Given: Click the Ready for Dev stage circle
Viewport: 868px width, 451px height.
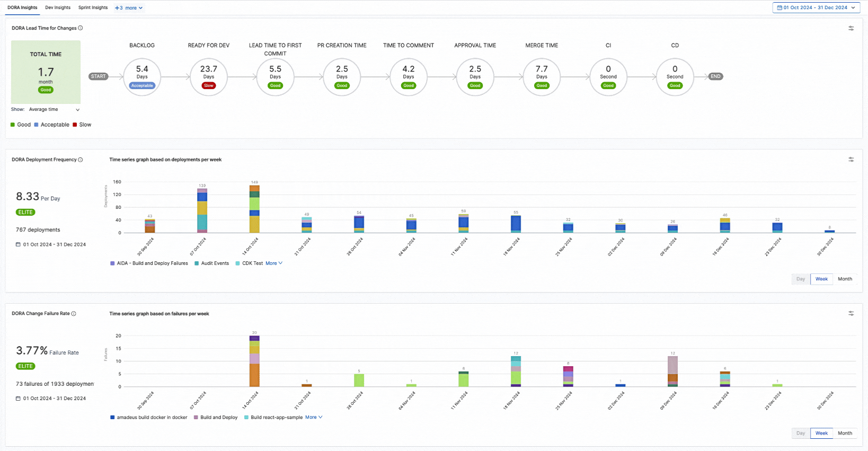Looking at the screenshot, I should pyautogui.click(x=209, y=77).
